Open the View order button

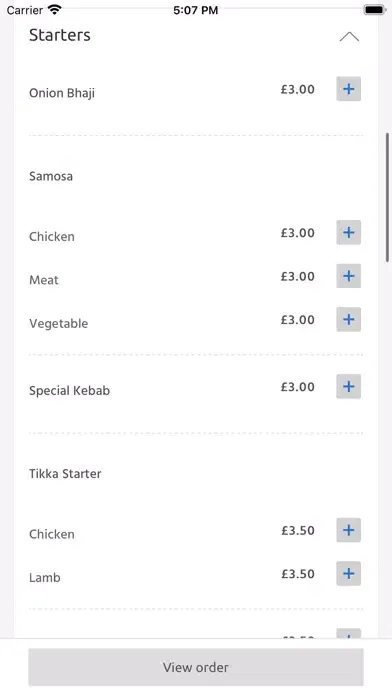[196, 667]
